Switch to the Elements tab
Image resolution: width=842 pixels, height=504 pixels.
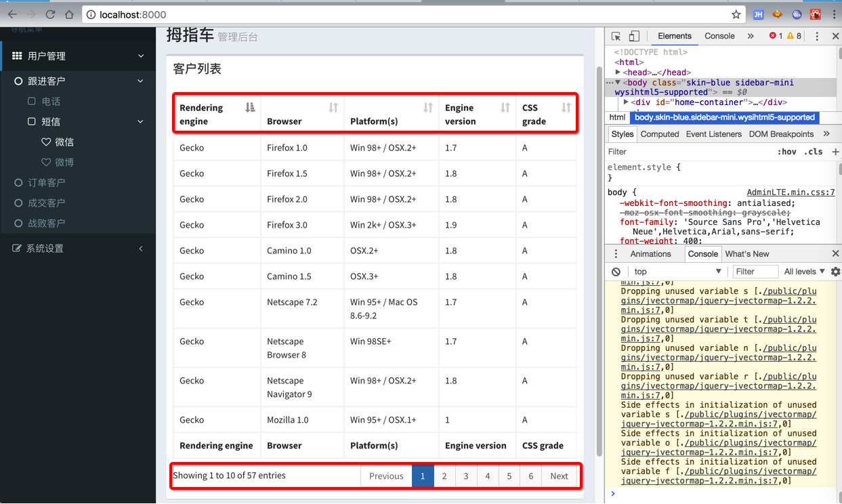(x=675, y=36)
